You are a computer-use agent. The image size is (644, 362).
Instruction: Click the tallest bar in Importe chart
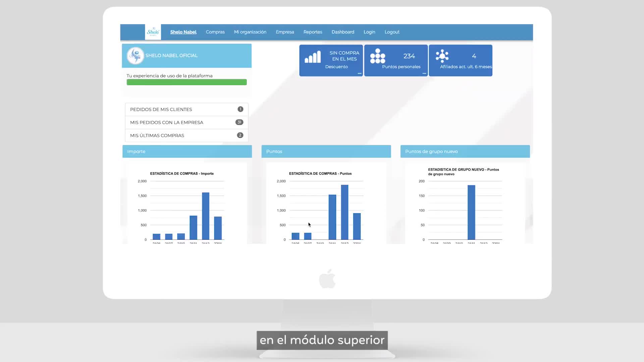coord(206,216)
